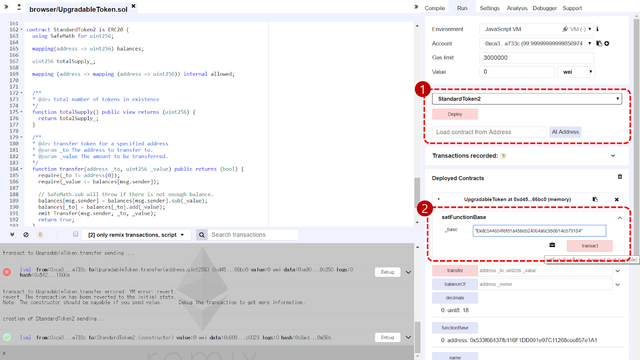Remove the UpgradableToken instance
Viewport: 640px width, 360px height.
[617, 200]
